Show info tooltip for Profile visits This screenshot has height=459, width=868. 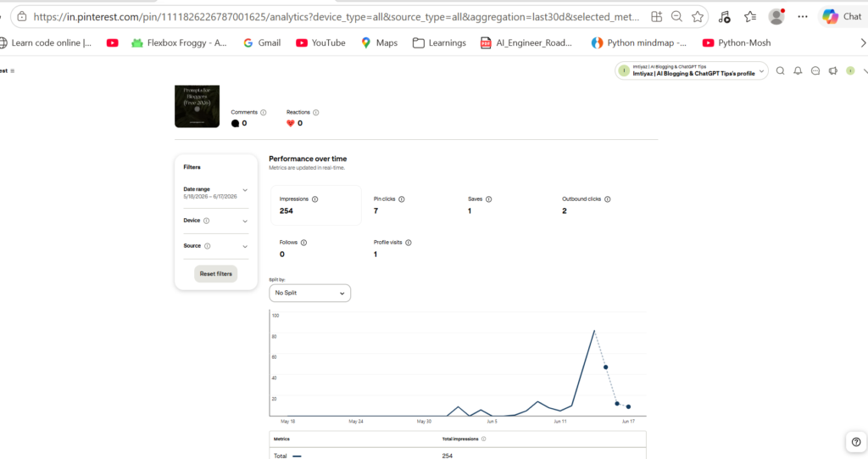[x=409, y=243]
